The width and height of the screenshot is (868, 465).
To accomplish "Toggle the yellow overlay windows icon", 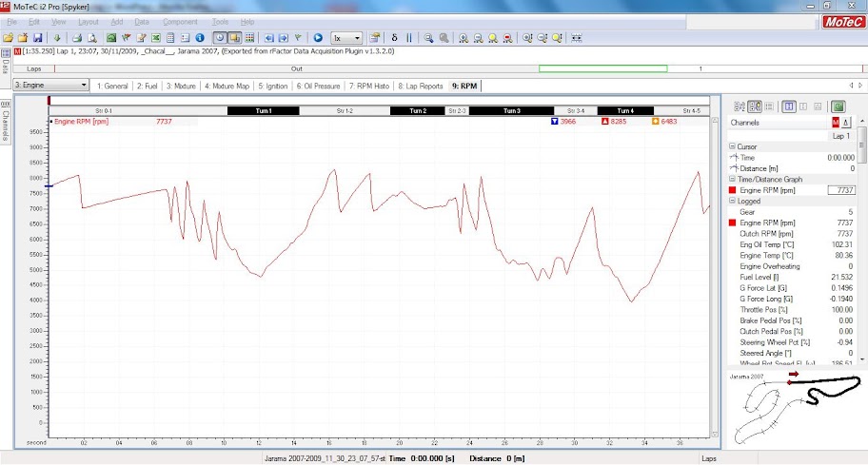I will point(235,38).
